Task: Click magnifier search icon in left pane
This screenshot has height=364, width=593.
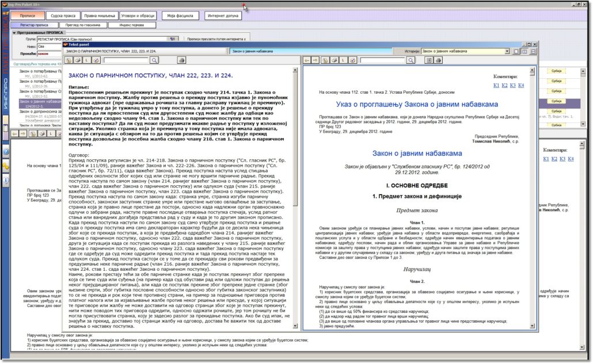Action: point(154,60)
